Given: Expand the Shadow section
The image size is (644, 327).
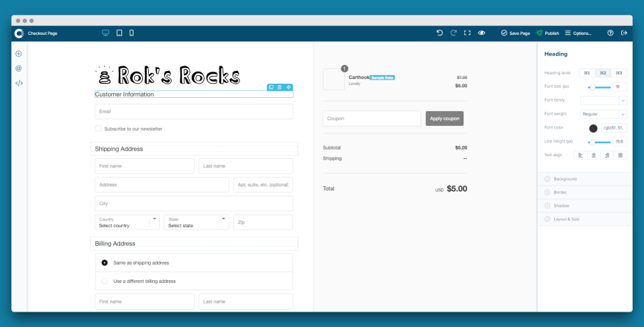Looking at the screenshot, I should (x=585, y=206).
